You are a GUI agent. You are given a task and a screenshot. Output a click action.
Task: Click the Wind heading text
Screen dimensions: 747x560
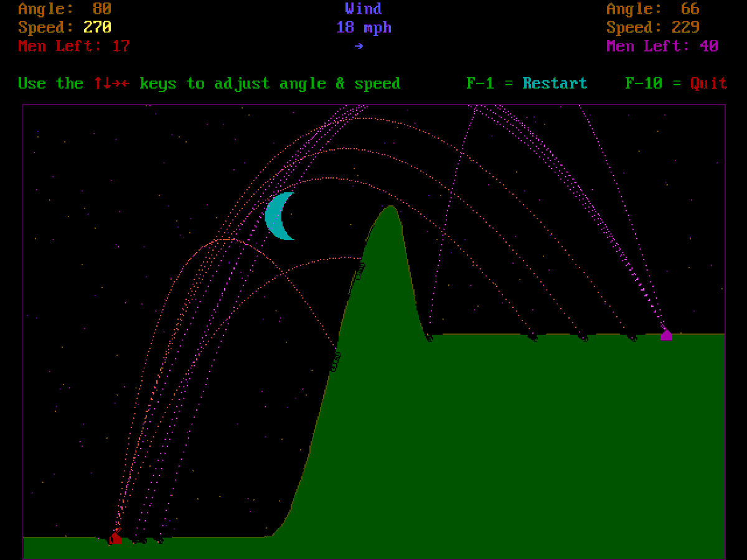point(364,9)
